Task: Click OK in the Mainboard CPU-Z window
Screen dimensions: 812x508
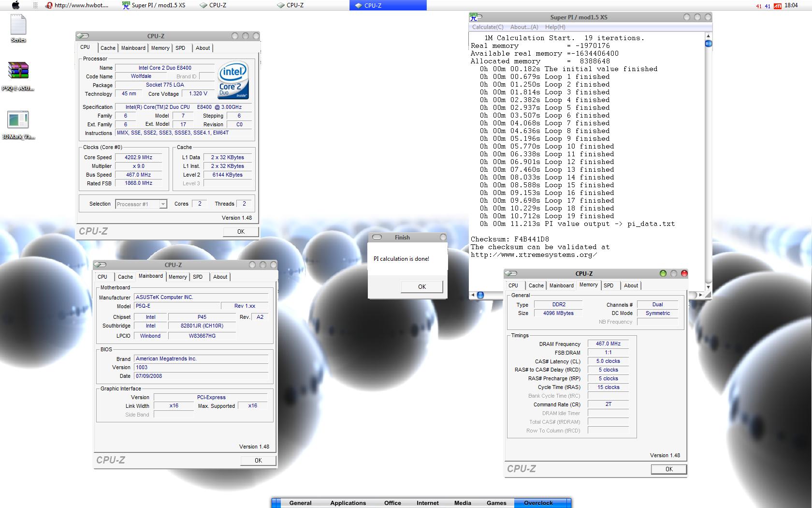Action: (258, 461)
